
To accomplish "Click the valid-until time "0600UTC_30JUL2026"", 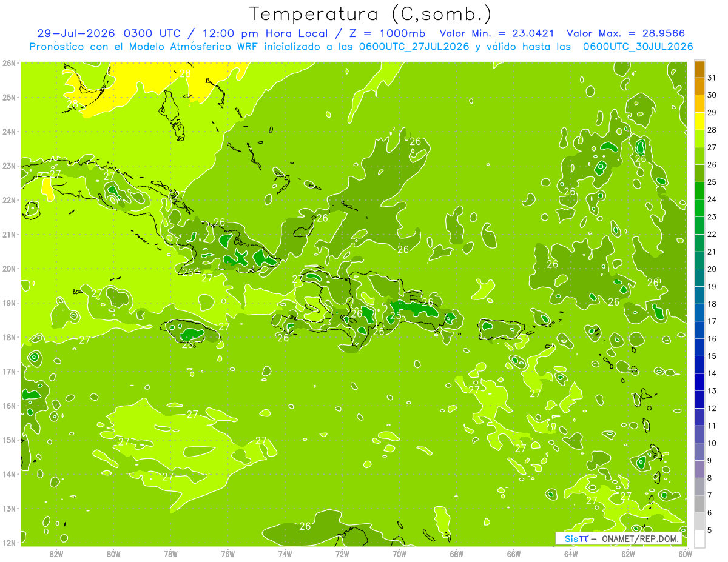I will coord(638,46).
